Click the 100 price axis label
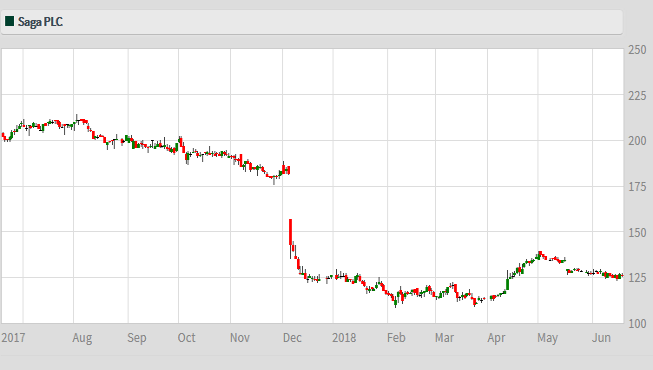The image size is (653, 370). pos(637,323)
